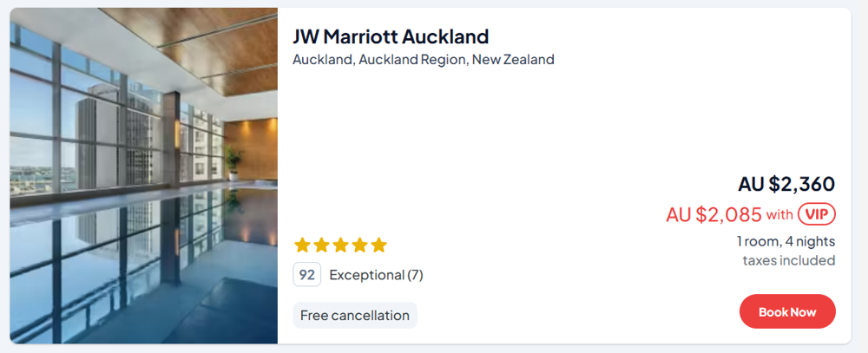Click the red VIP badge
The width and height of the screenshot is (868, 353).
(x=816, y=214)
